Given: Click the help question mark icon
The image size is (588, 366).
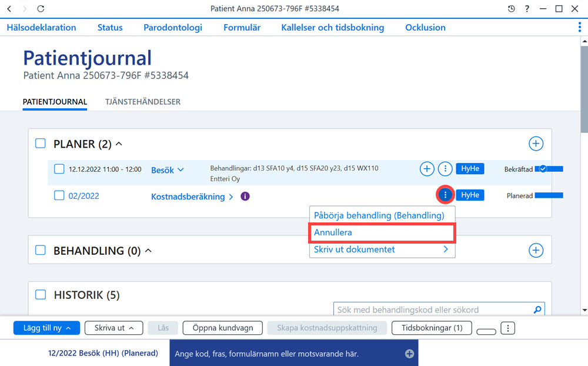Looking at the screenshot, I should point(527,9).
